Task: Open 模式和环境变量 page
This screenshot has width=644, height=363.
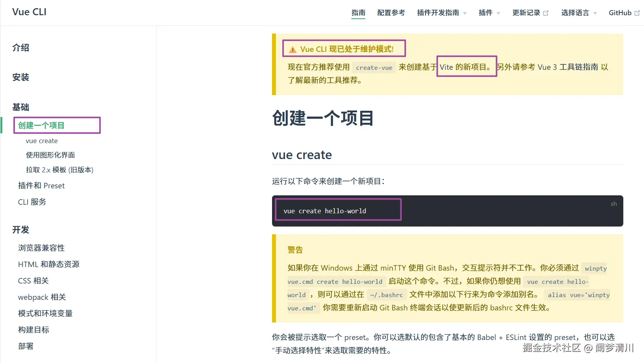Action: click(45, 313)
